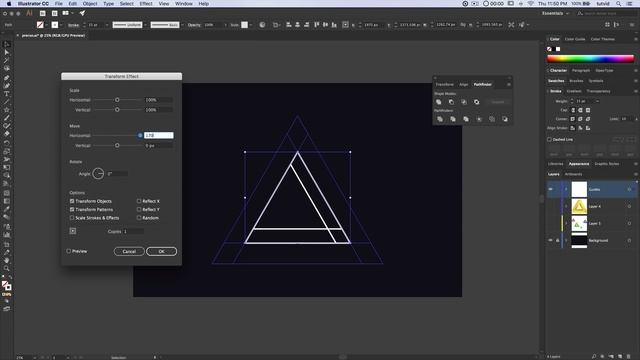Click OK in Transform Effect dialog
The width and height of the screenshot is (640, 360).
click(x=162, y=251)
